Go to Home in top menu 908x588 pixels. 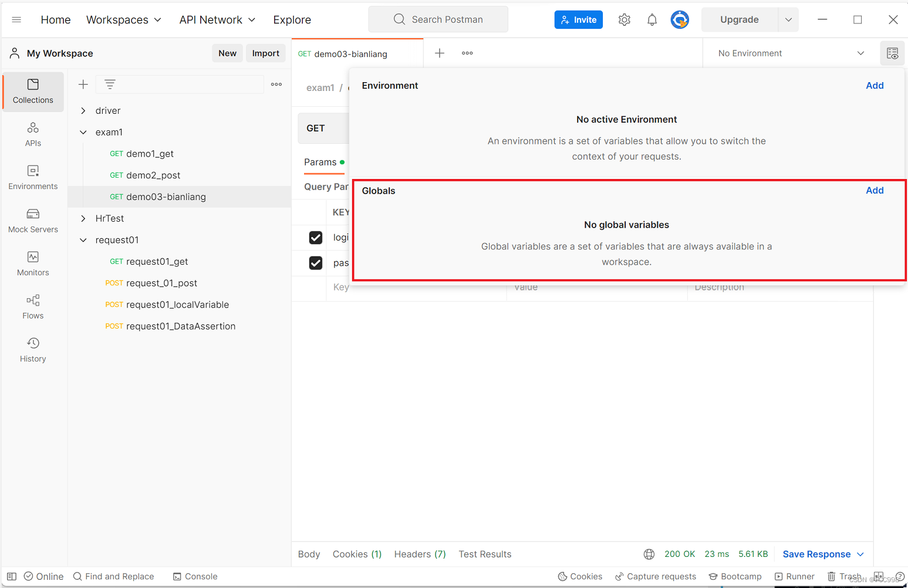[x=56, y=20]
